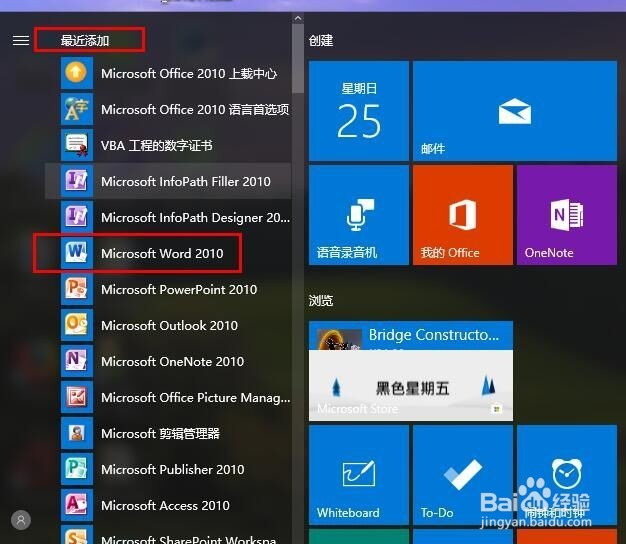Open Microsoft Office 2010 Upload Center icon
The width and height of the screenshot is (626, 544).
pos(77,73)
